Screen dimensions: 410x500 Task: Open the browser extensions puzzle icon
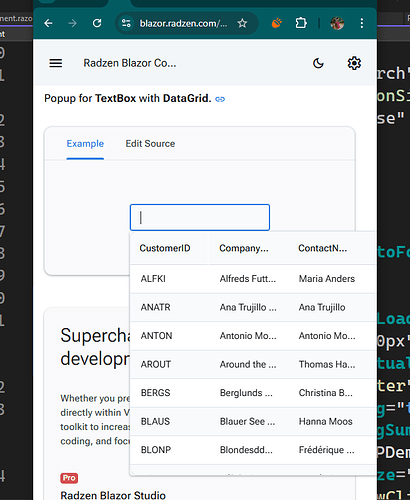pyautogui.click(x=301, y=23)
